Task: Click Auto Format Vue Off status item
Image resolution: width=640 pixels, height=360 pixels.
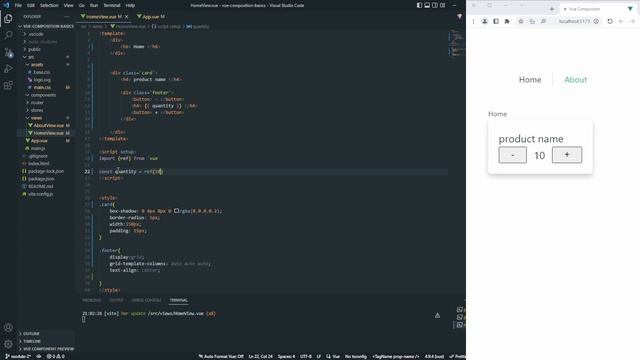Action: click(x=221, y=356)
